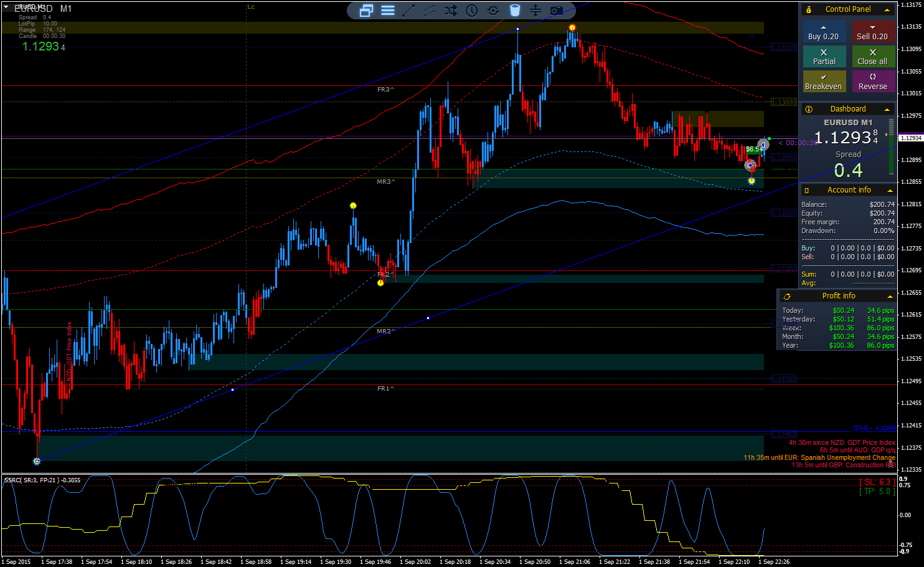Click the cascade windows icon in the toolbar

366,10
